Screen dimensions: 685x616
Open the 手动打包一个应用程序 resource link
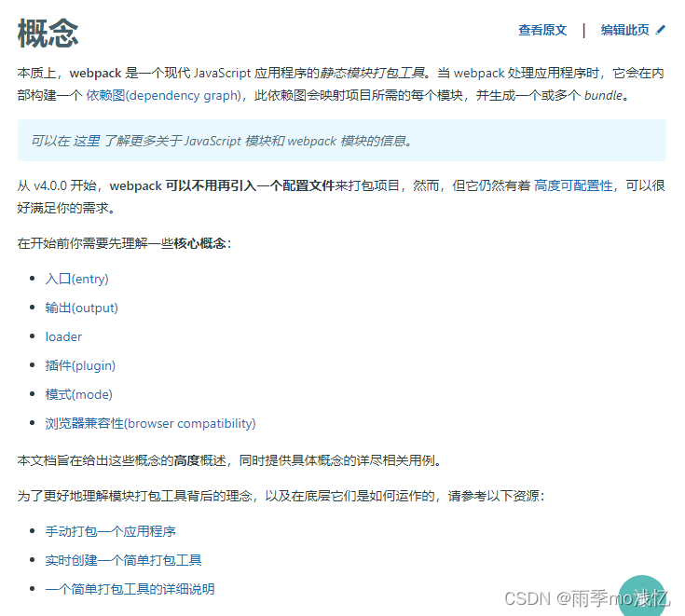[110, 531]
